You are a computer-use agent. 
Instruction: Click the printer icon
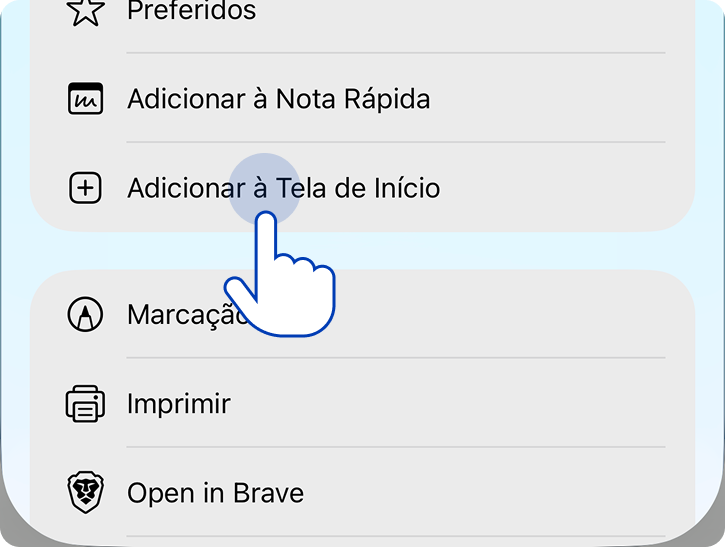click(85, 404)
